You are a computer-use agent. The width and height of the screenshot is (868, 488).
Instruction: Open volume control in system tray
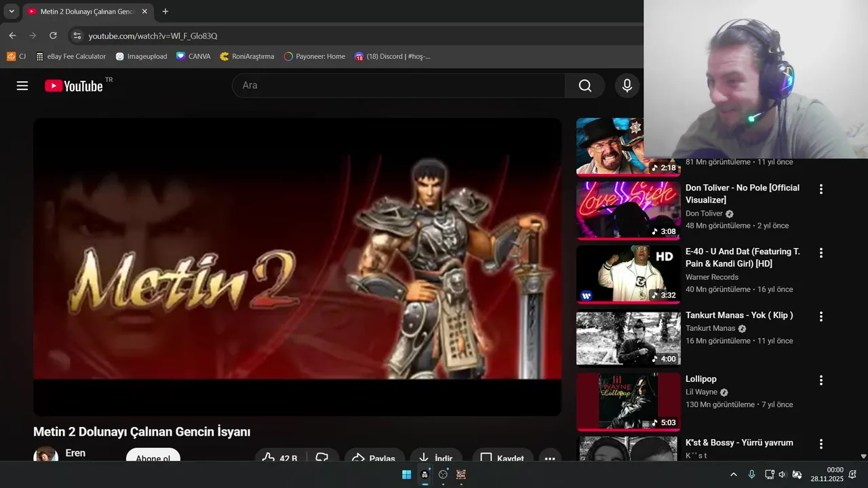tap(782, 474)
